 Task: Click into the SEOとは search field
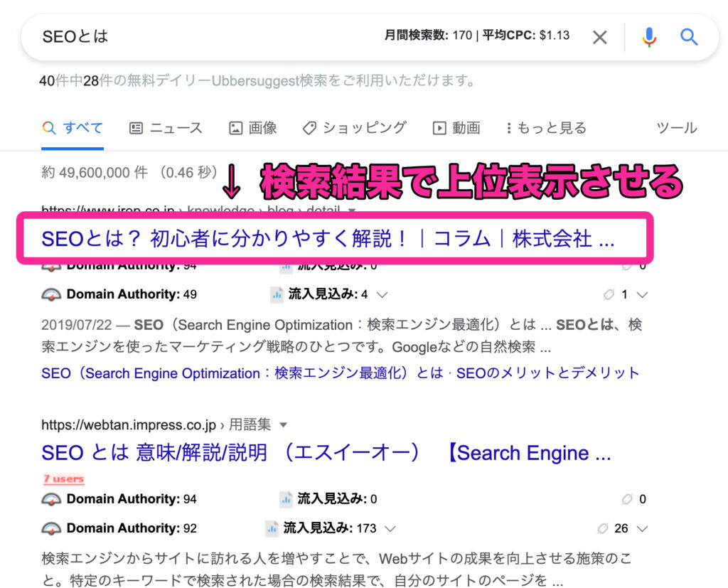204,36
